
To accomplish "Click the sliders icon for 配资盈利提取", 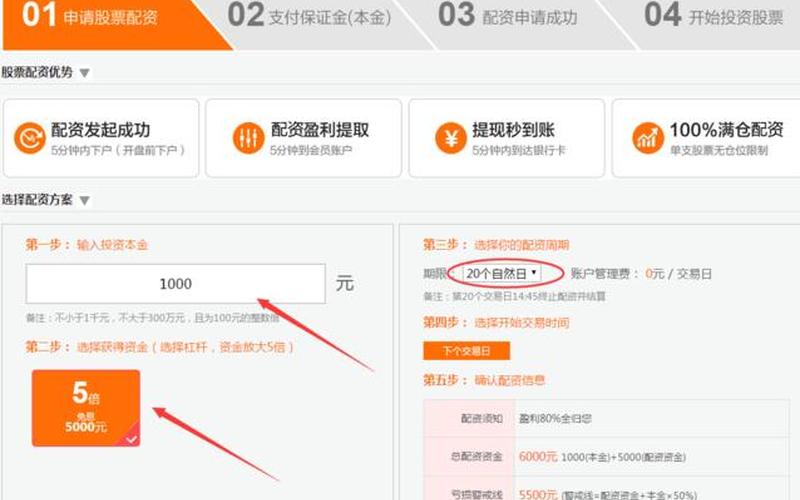I will [x=248, y=138].
